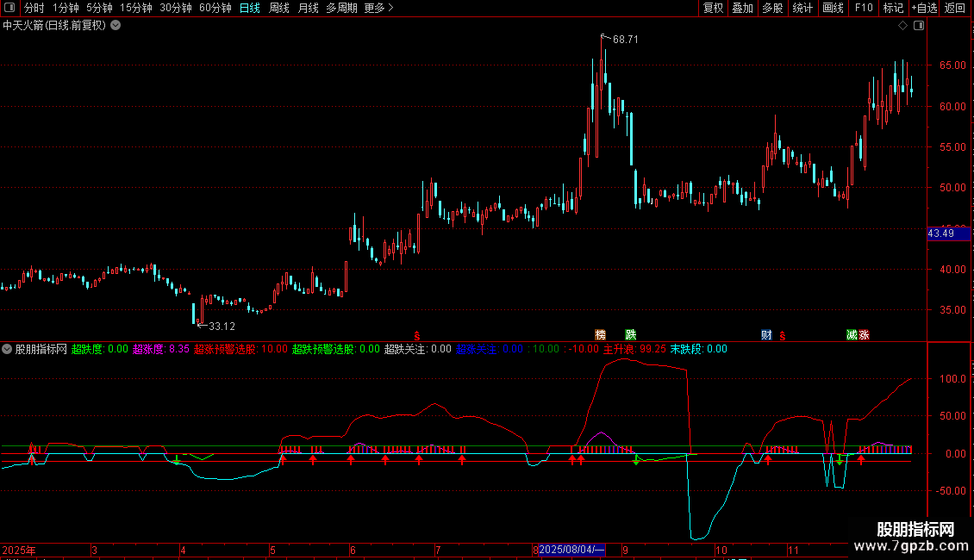Image resolution: width=974 pixels, height=560 pixels.
Task: Open the 股朋指标网 indicator dropdown arrow
Action: pyautogui.click(x=7, y=349)
